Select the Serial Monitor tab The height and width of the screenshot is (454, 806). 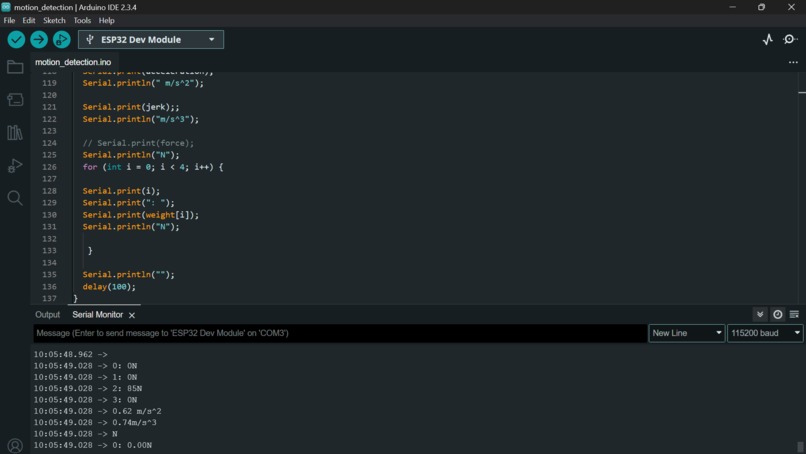[x=97, y=315]
